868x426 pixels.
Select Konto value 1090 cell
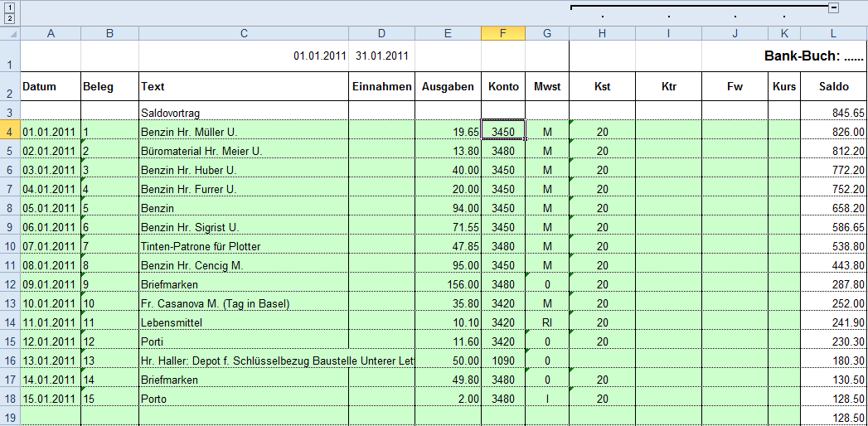coord(502,361)
